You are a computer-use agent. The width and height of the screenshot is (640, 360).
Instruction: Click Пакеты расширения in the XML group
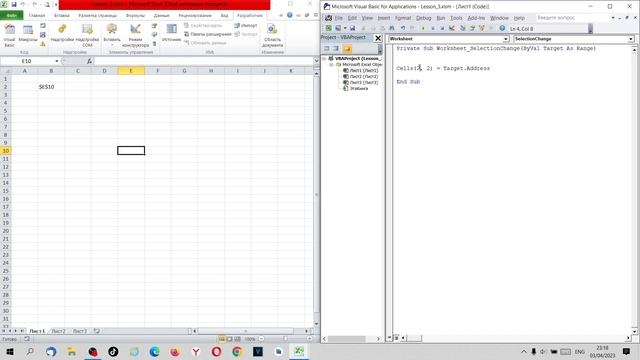pyautogui.click(x=208, y=34)
